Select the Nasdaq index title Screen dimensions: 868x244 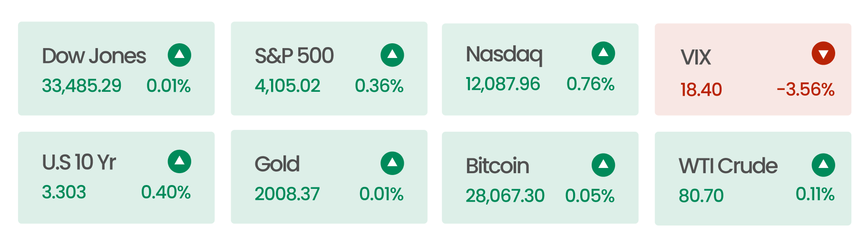(x=504, y=55)
